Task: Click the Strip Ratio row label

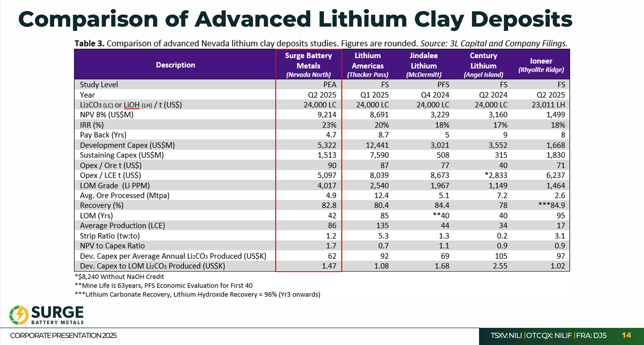Action: [x=110, y=236]
